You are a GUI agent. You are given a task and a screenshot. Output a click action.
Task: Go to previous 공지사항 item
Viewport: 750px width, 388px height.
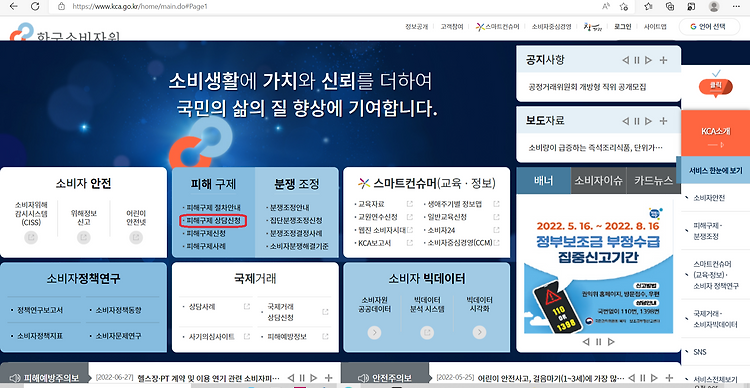626,60
